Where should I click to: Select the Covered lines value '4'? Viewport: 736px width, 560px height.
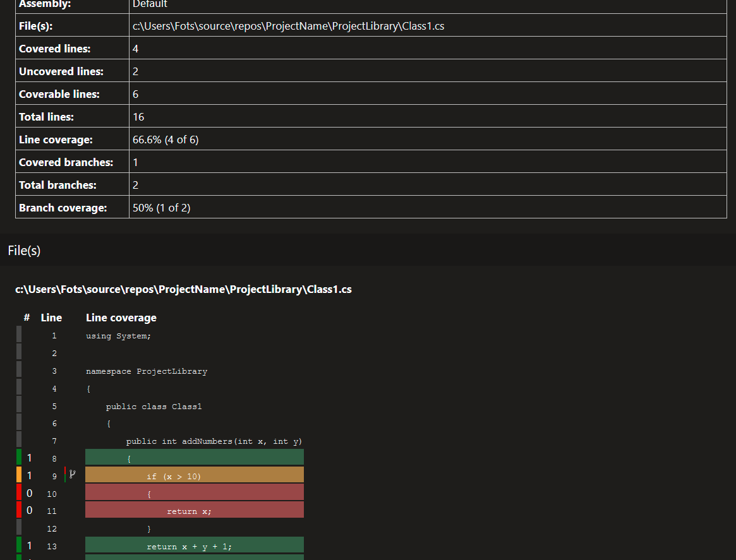(136, 49)
